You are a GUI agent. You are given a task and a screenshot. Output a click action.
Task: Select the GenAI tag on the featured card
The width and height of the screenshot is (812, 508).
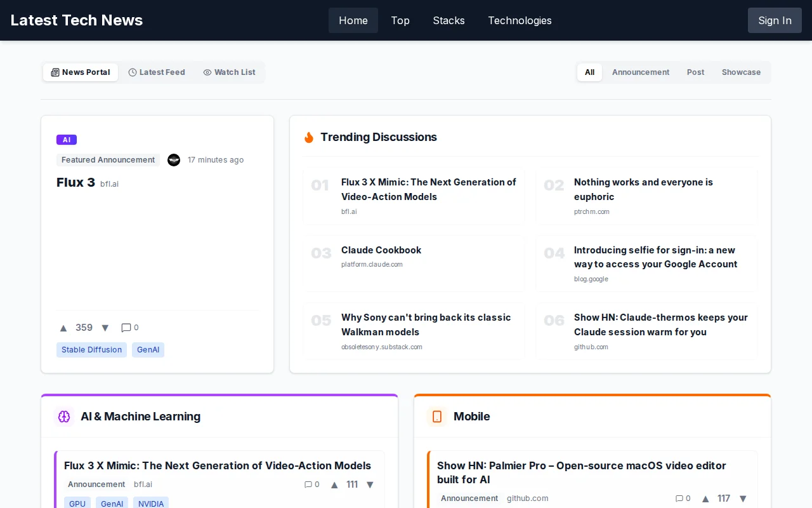pyautogui.click(x=148, y=350)
